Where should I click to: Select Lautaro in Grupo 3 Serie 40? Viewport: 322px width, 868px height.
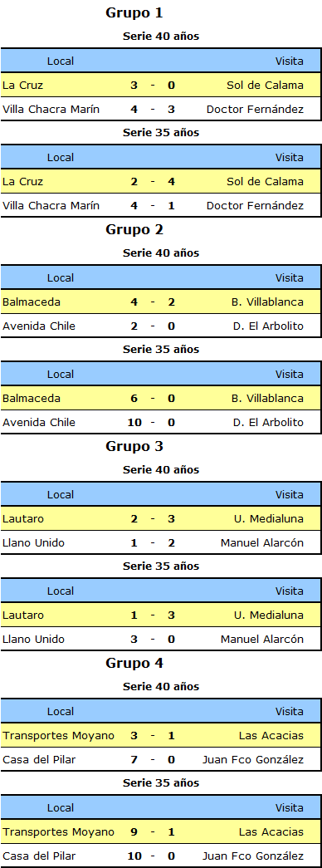click(x=23, y=518)
